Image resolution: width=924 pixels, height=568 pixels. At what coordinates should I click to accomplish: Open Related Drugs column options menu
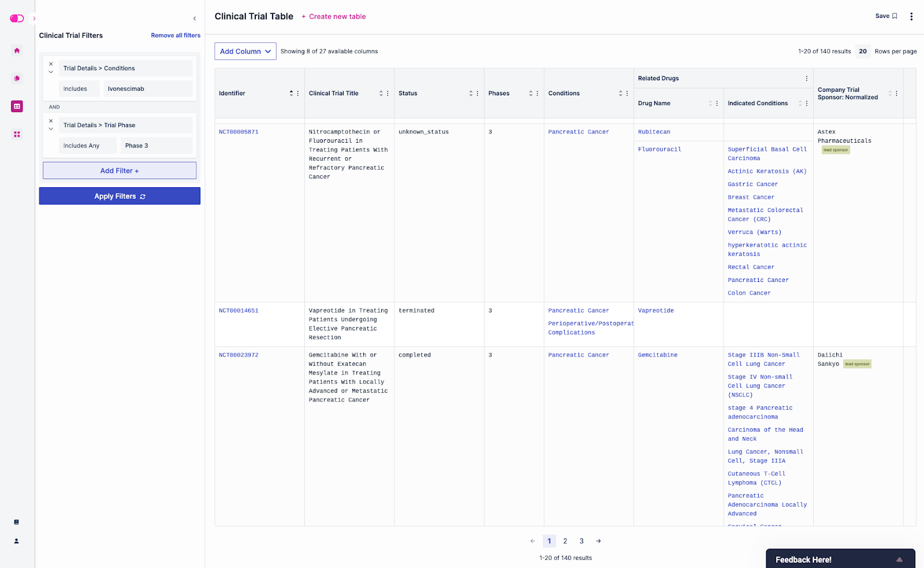click(807, 79)
